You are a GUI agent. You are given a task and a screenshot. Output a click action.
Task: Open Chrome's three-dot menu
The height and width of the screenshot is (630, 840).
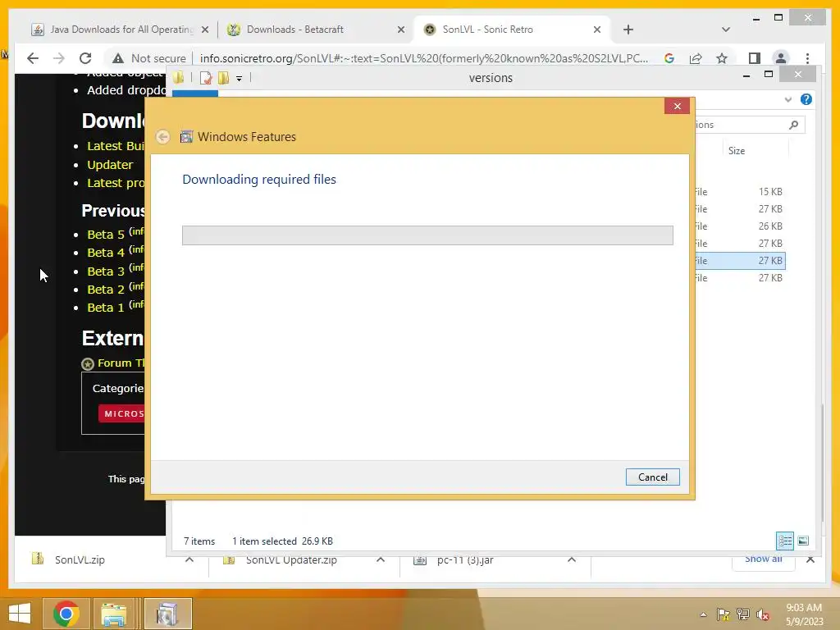[x=807, y=58]
